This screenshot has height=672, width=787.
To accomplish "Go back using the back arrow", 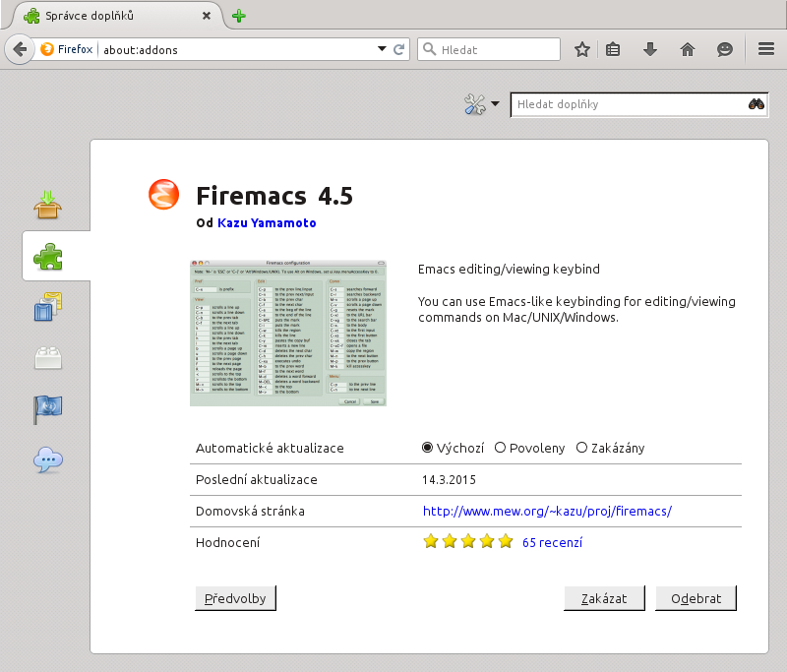I will (x=20, y=49).
